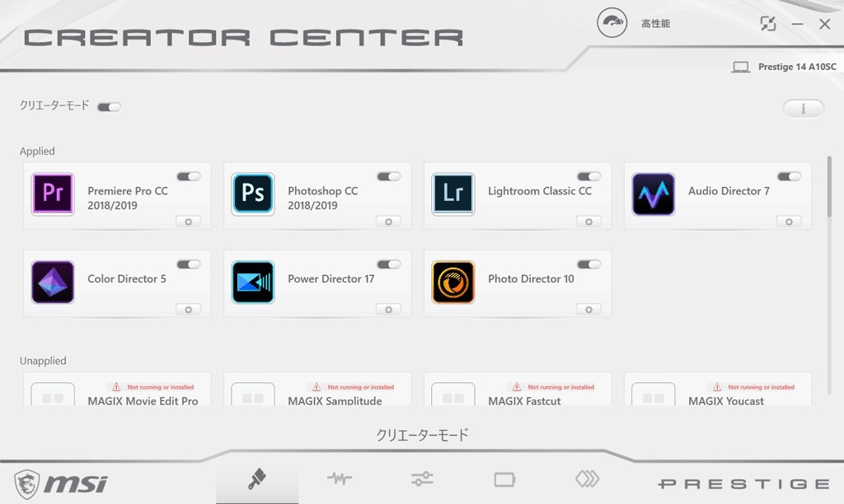The image size is (844, 504).
Task: Click the Power Director 17 icon
Action: 253,282
